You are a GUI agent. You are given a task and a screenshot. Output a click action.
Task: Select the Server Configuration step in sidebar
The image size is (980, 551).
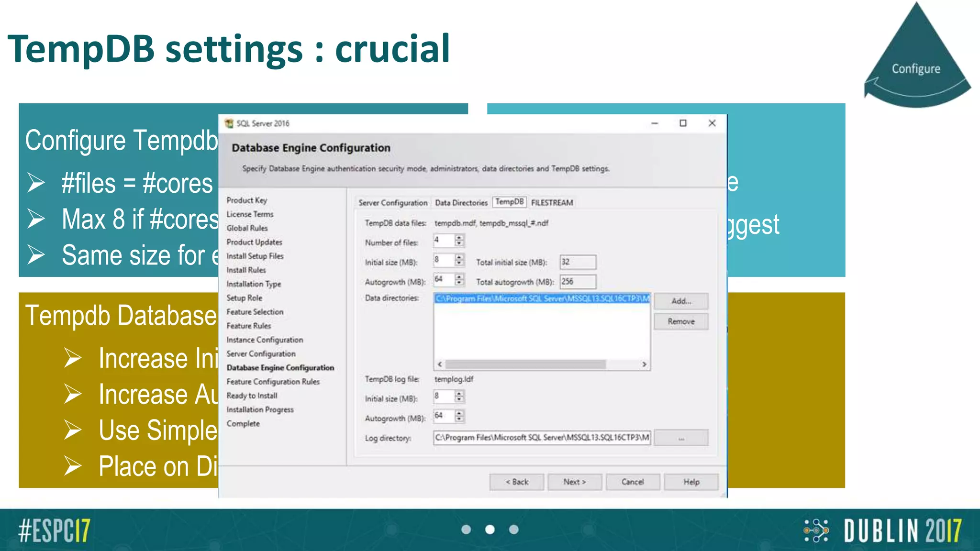point(261,354)
